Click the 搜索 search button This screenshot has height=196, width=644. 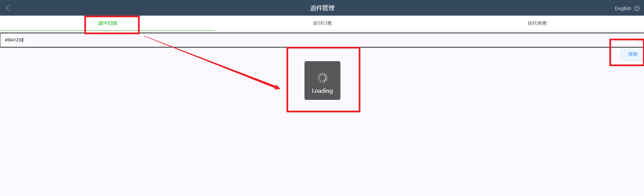[632, 54]
